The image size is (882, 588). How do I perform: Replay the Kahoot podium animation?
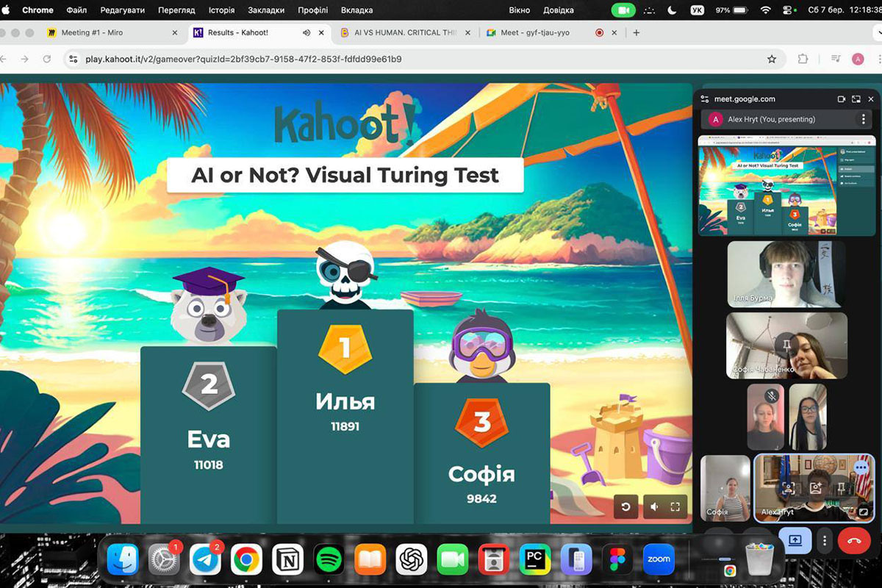coord(625,506)
